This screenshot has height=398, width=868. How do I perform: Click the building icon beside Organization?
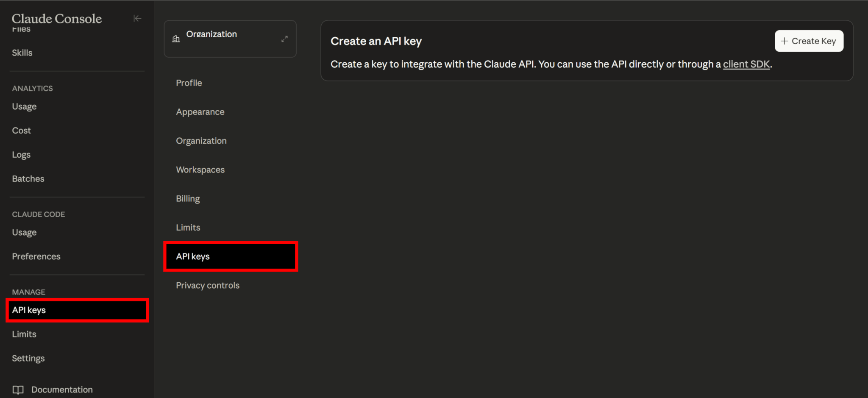point(176,39)
